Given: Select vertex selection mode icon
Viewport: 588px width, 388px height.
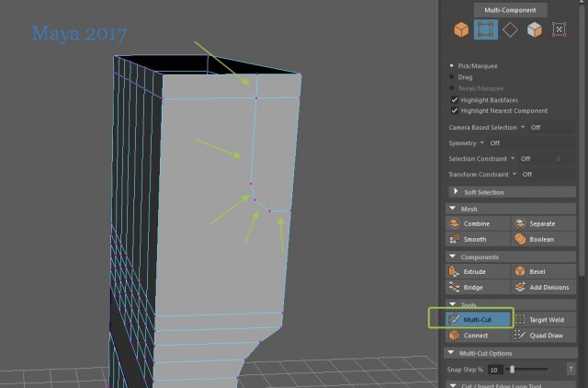Looking at the screenshot, I should tap(486, 29).
